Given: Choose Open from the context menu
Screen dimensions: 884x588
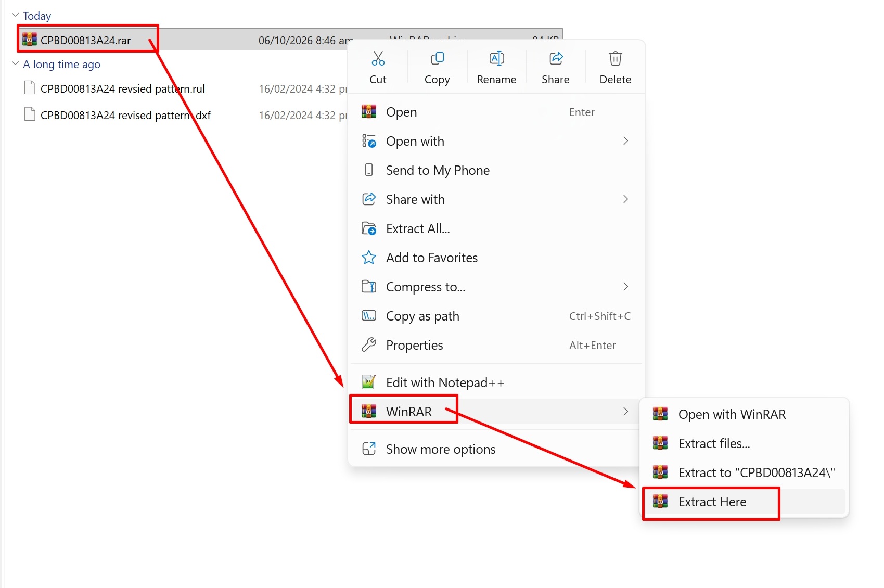Looking at the screenshot, I should [496, 112].
